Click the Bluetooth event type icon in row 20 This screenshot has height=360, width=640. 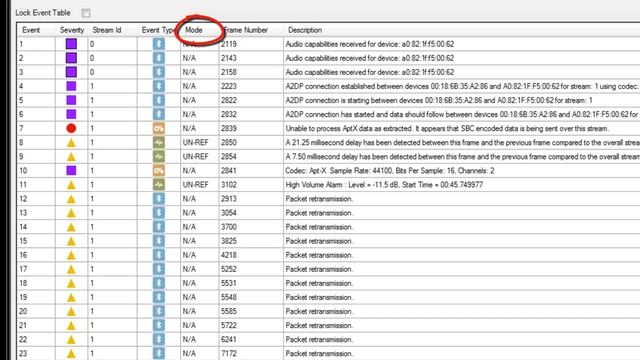tap(159, 311)
